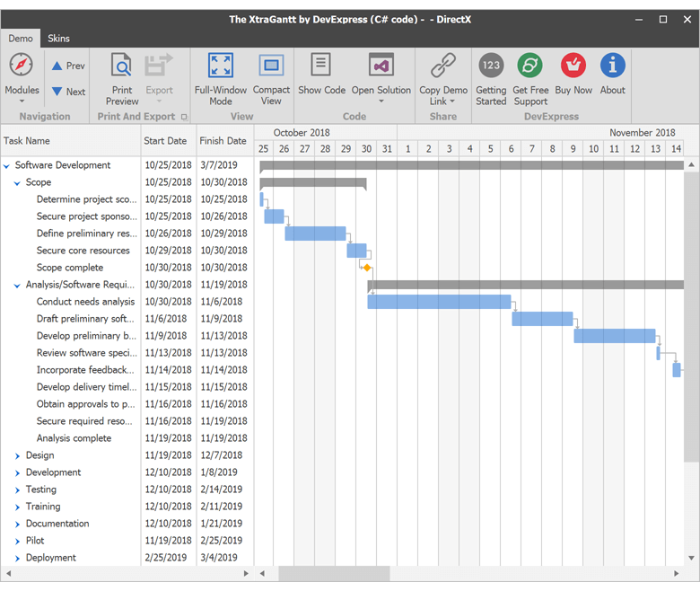Open Getting Started guide
Screen dimensions: 700x591
491,80
